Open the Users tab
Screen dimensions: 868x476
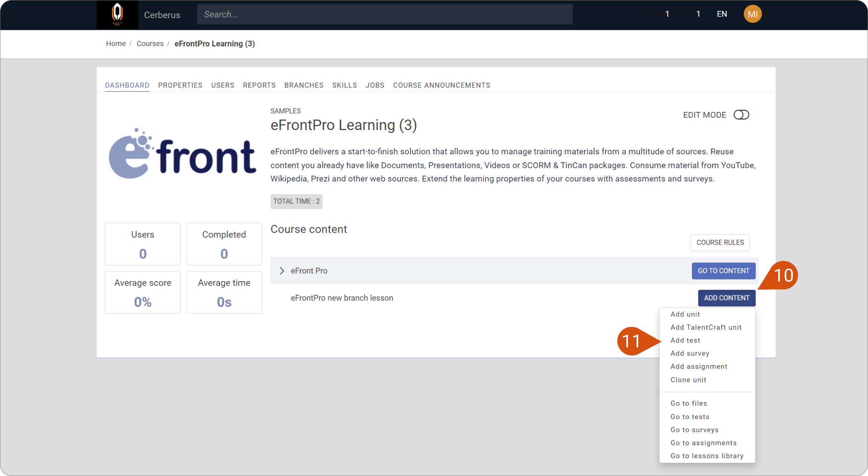(x=223, y=85)
